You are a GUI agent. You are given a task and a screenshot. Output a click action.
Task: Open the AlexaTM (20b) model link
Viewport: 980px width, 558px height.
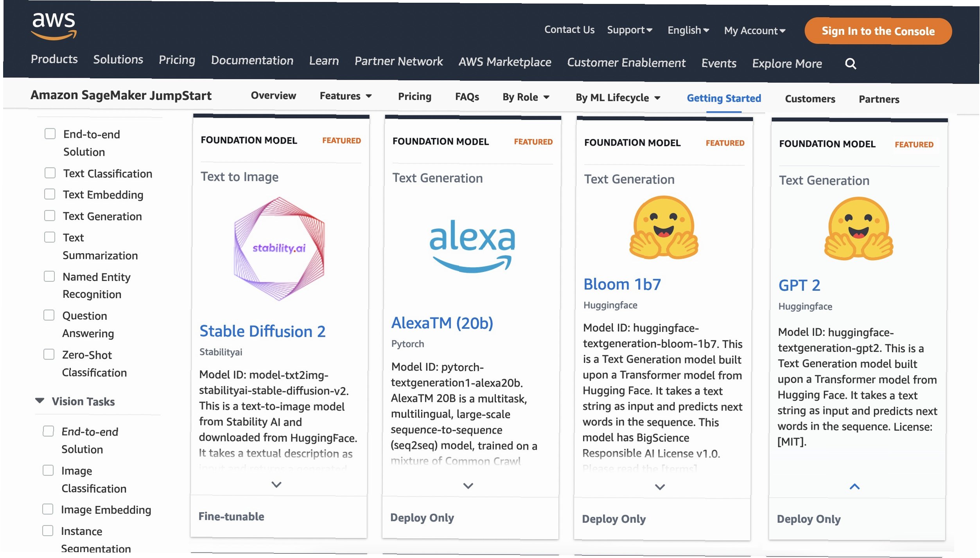[442, 323]
